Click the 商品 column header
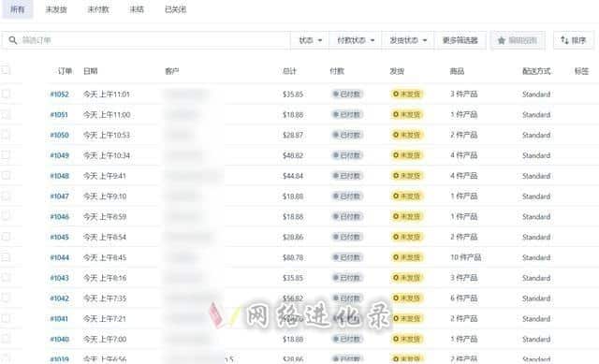The width and height of the screenshot is (599, 364). point(457,71)
